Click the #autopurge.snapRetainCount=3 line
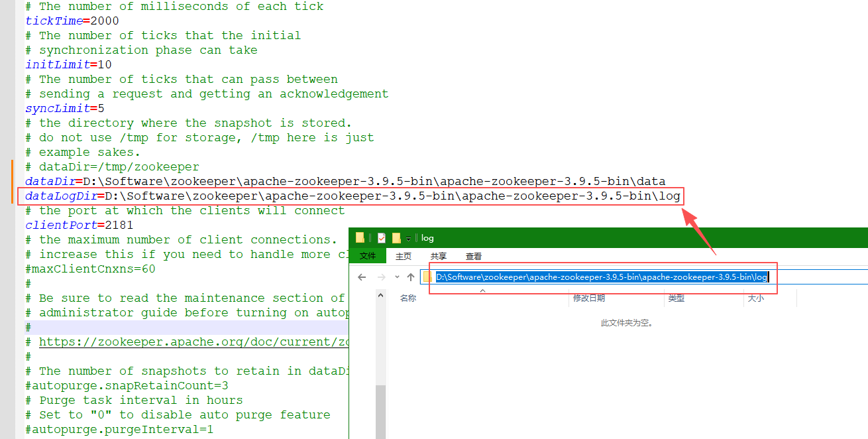Screen dimensions: 868x439 (127, 385)
